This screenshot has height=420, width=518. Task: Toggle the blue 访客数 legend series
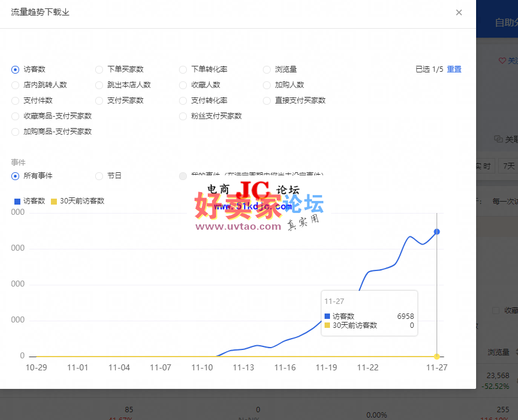(29, 201)
